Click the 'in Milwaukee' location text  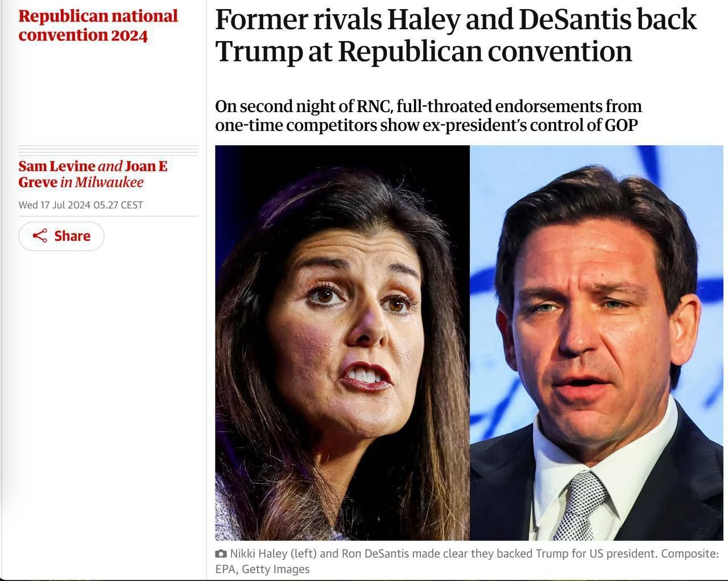[x=101, y=183]
